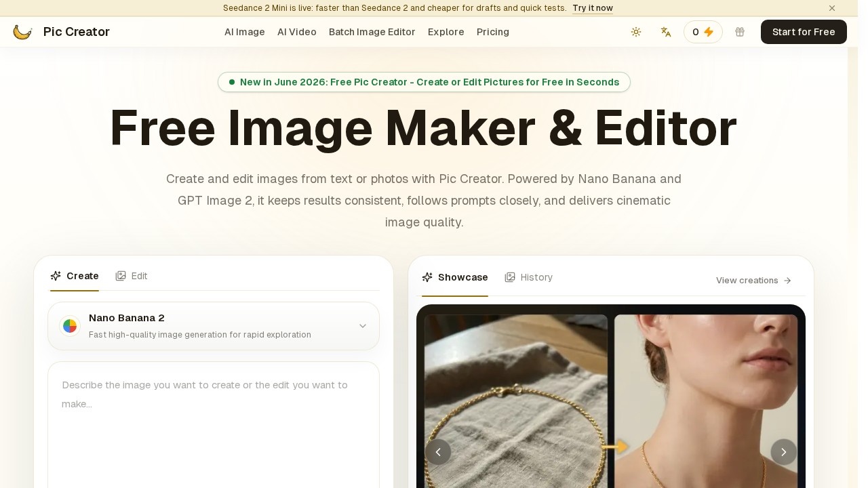Close the Seedance announcement banner
Image resolution: width=868 pixels, height=488 pixels.
pyautogui.click(x=832, y=8)
